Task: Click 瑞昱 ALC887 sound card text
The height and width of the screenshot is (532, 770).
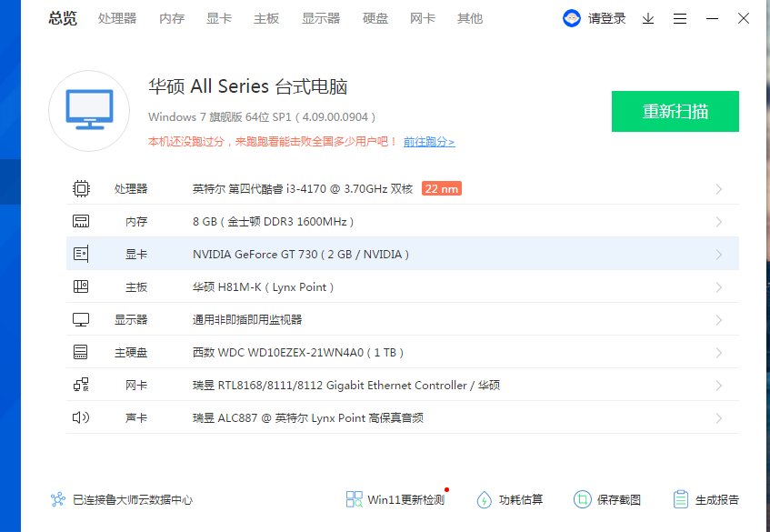Action: click(308, 418)
